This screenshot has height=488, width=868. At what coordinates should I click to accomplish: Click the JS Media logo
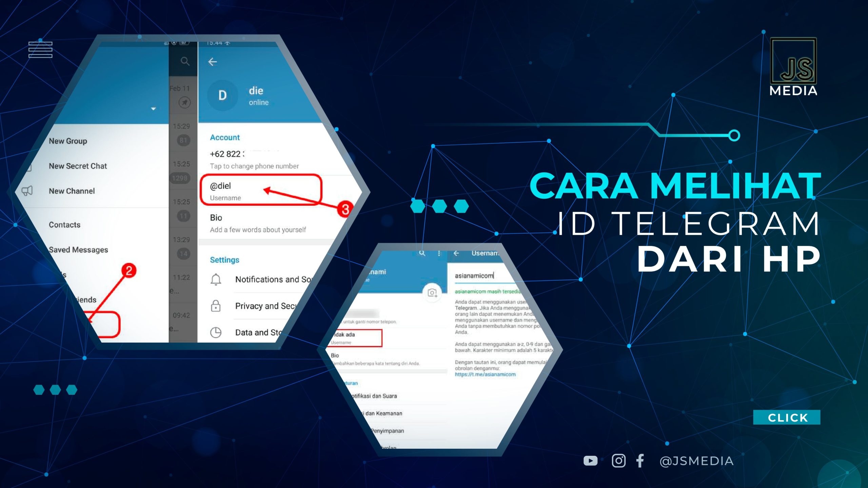pyautogui.click(x=793, y=67)
